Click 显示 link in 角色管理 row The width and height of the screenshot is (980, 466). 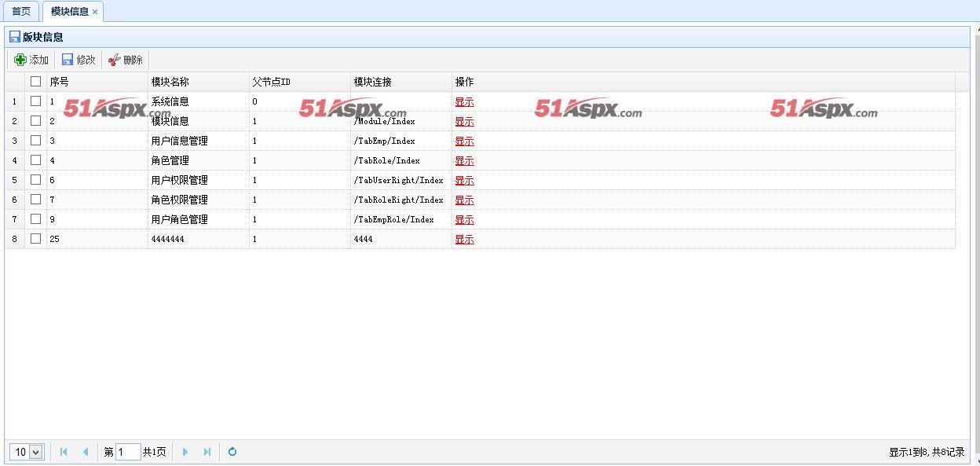click(464, 160)
